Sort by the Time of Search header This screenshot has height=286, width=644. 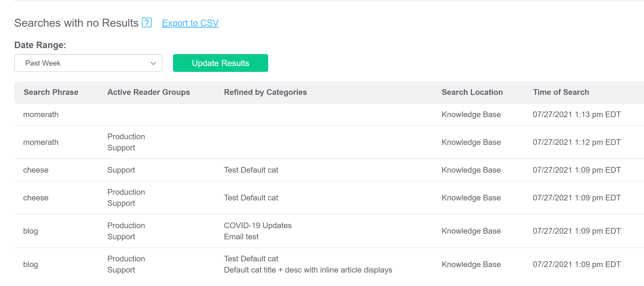point(561,92)
